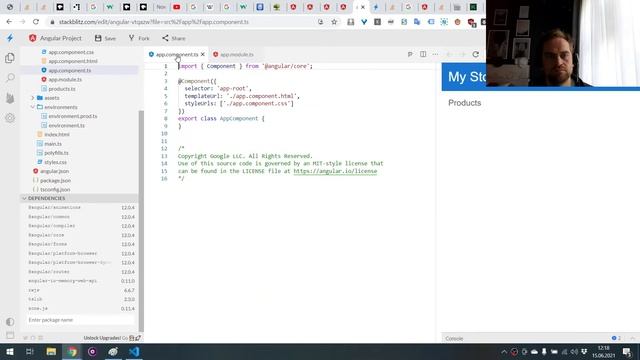Open the angular.io/license link in code
The image size is (640, 360).
[x=335, y=171]
